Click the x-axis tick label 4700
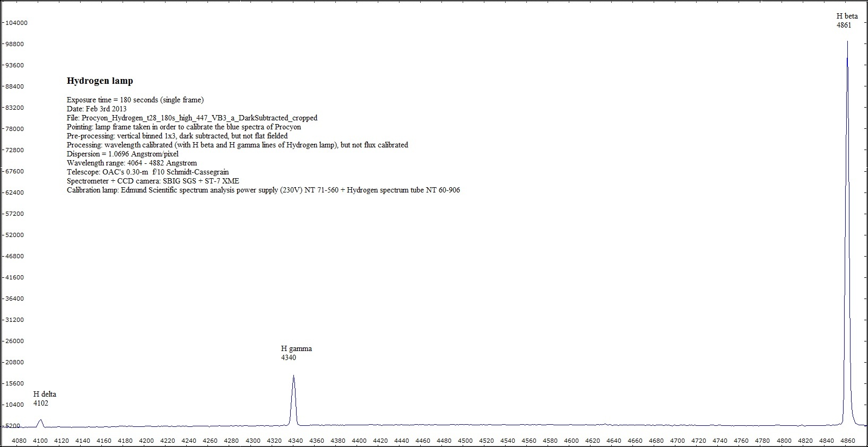This screenshot has width=868, height=447. point(678,441)
